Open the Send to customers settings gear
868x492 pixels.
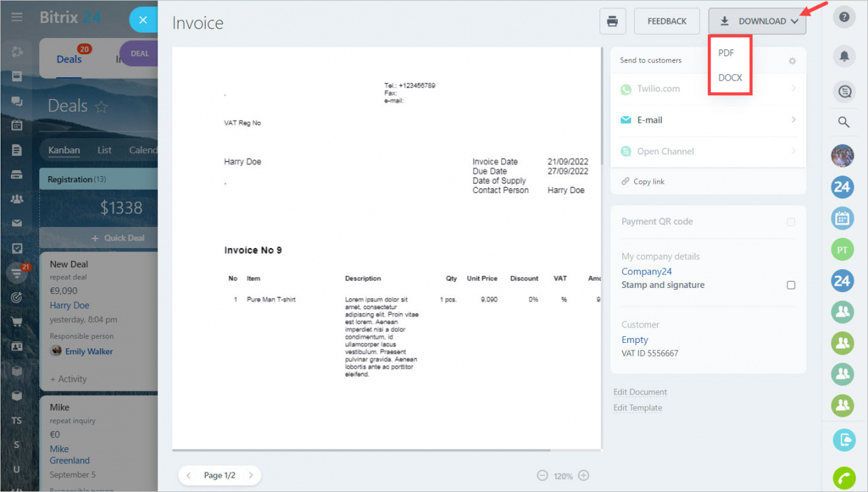click(792, 61)
